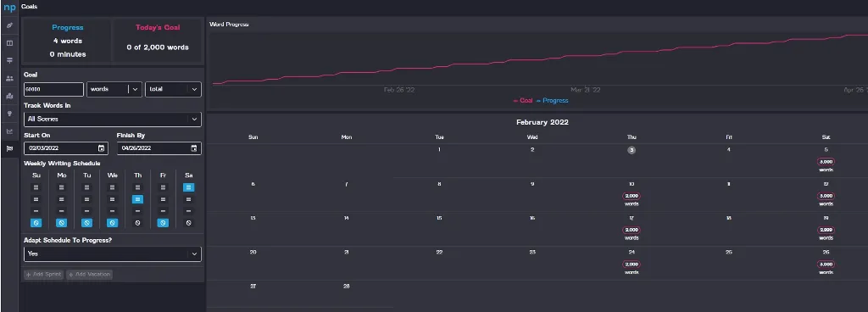Open the total goal type dropdown
868x312 pixels.
(x=173, y=89)
